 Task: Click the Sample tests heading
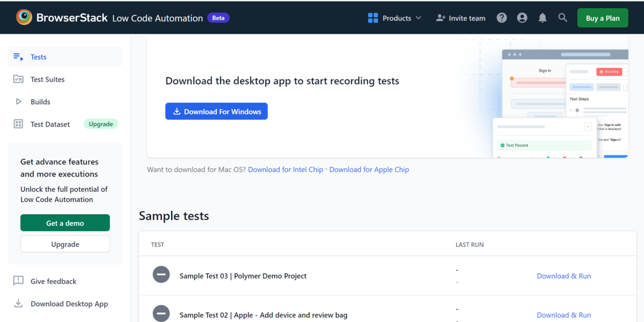[x=174, y=216]
